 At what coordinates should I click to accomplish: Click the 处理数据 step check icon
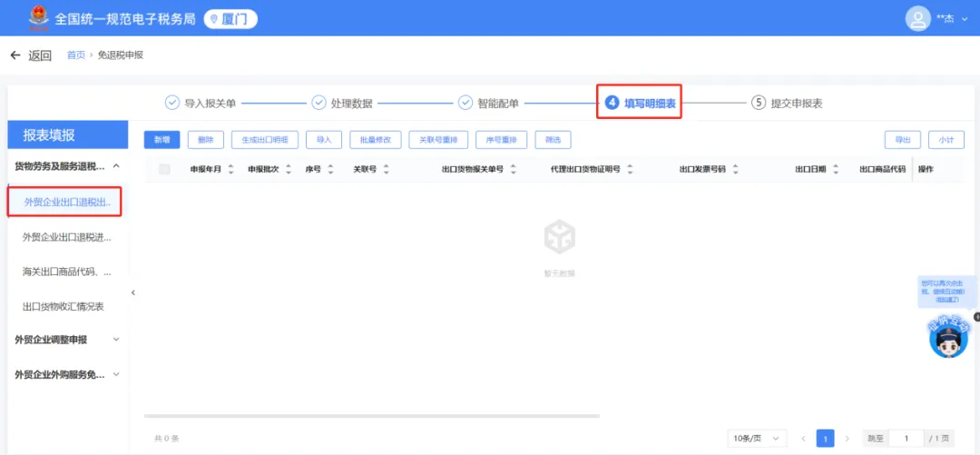tap(318, 103)
